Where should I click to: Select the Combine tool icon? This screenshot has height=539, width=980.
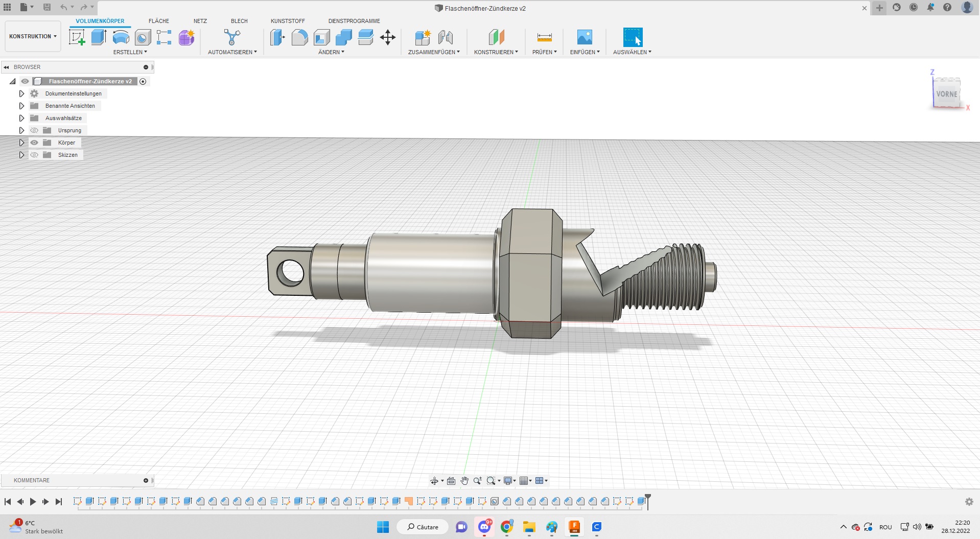(343, 37)
